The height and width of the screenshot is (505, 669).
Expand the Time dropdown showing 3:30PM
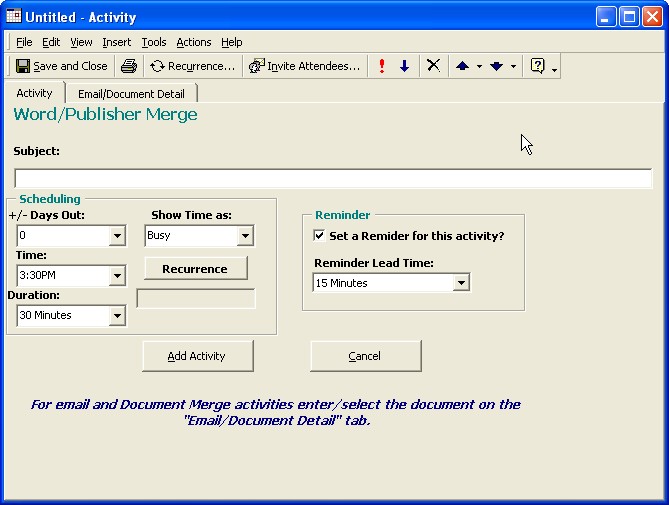tap(116, 276)
